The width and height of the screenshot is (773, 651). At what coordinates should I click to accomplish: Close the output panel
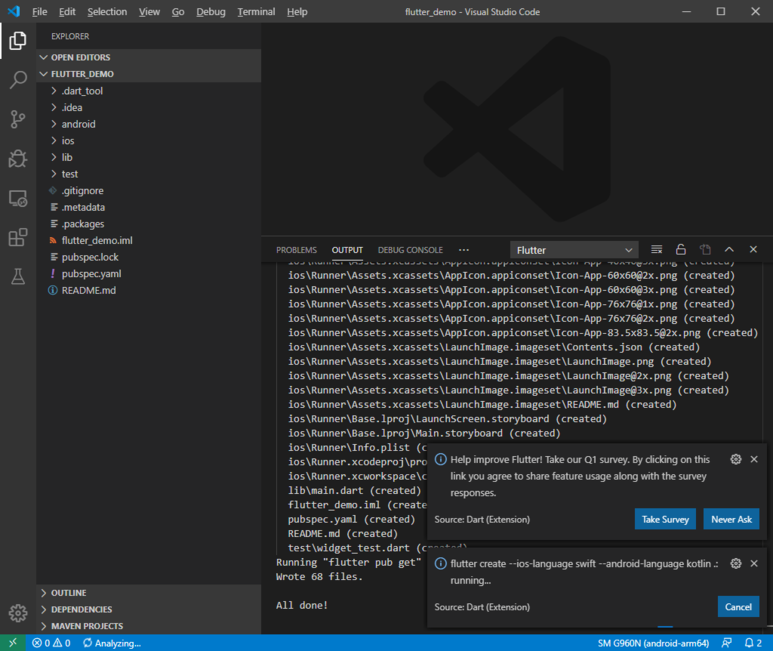tap(753, 250)
